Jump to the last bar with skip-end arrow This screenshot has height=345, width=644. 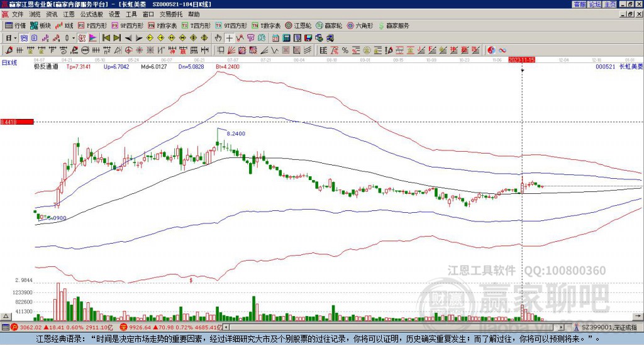117,38
